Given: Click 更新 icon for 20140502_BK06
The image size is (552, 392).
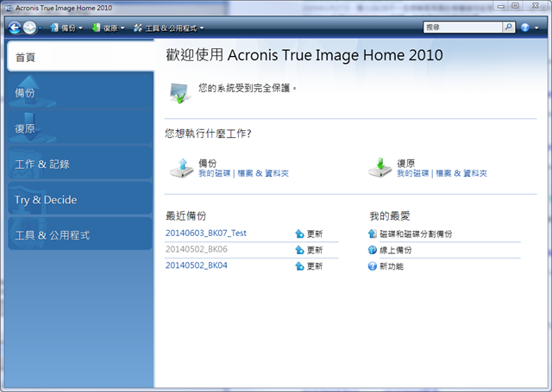Looking at the screenshot, I should pos(299,250).
